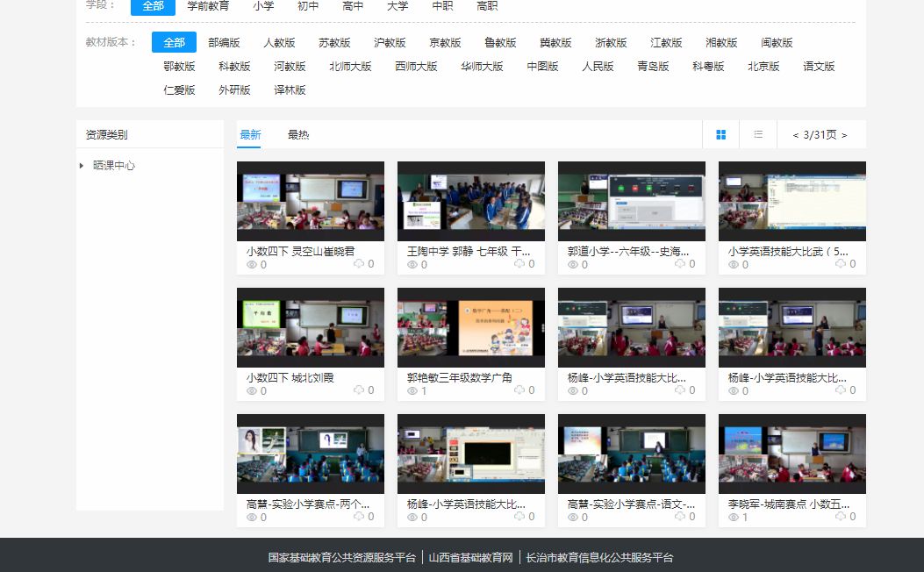Viewport: 924px width, 572px height.
Task: Click cloud icon under 郭艳敏三年级数学广角
Action: click(x=519, y=390)
